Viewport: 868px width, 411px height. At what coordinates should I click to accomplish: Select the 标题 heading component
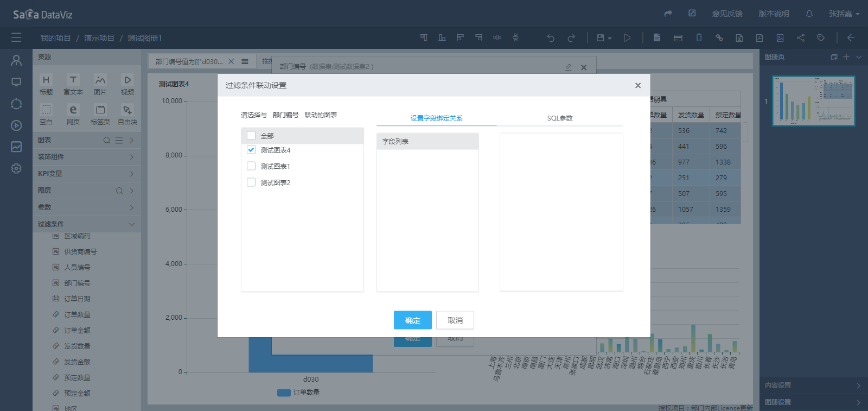46,85
